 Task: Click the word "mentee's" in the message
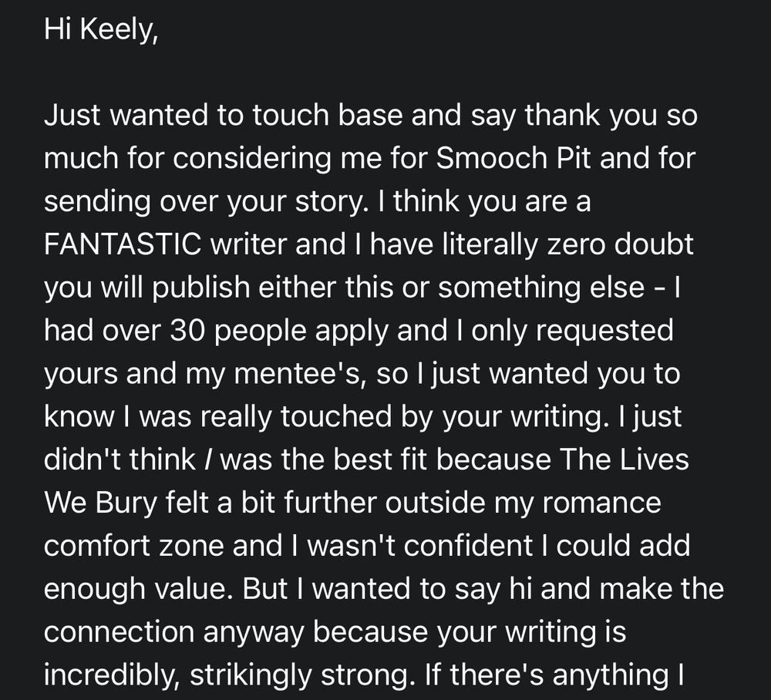[299, 374]
